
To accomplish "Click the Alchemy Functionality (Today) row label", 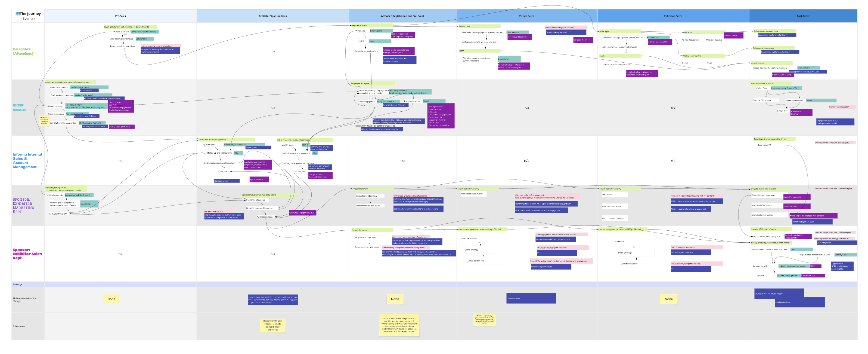I will pos(24,300).
